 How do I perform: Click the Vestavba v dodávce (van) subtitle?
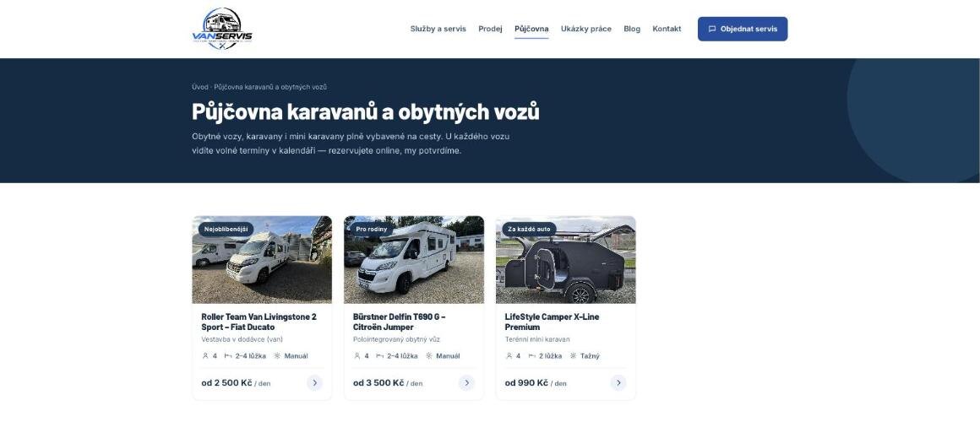pyautogui.click(x=242, y=339)
